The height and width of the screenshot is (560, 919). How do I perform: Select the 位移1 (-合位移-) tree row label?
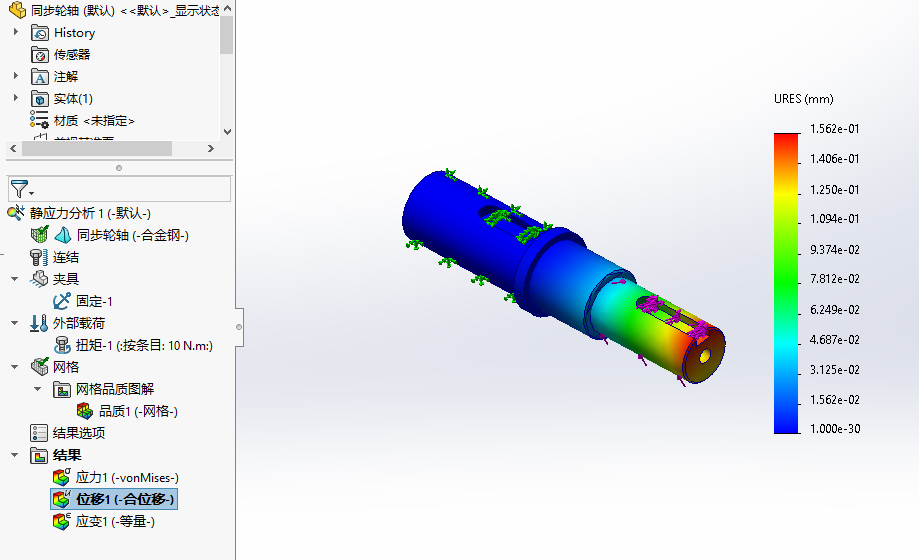tap(125, 499)
